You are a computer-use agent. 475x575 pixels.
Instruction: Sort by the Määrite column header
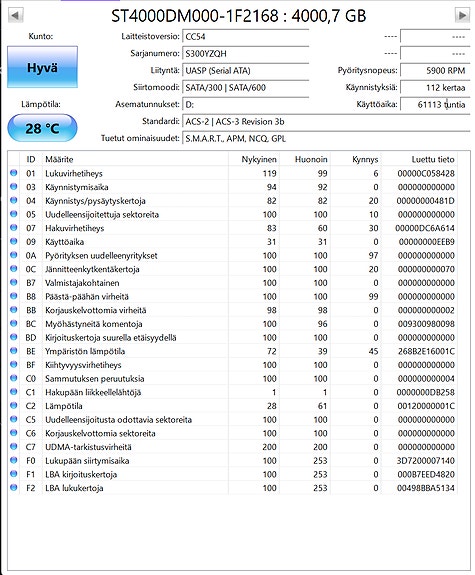(135, 159)
